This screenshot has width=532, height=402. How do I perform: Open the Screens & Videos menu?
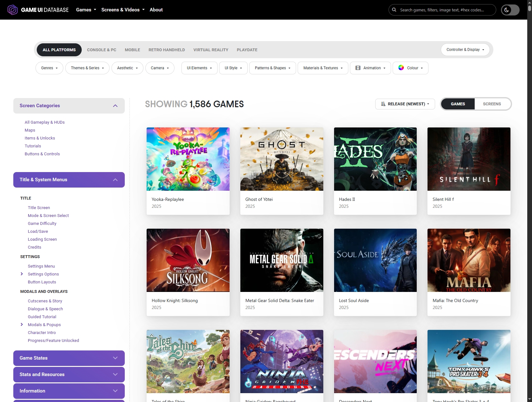123,10
